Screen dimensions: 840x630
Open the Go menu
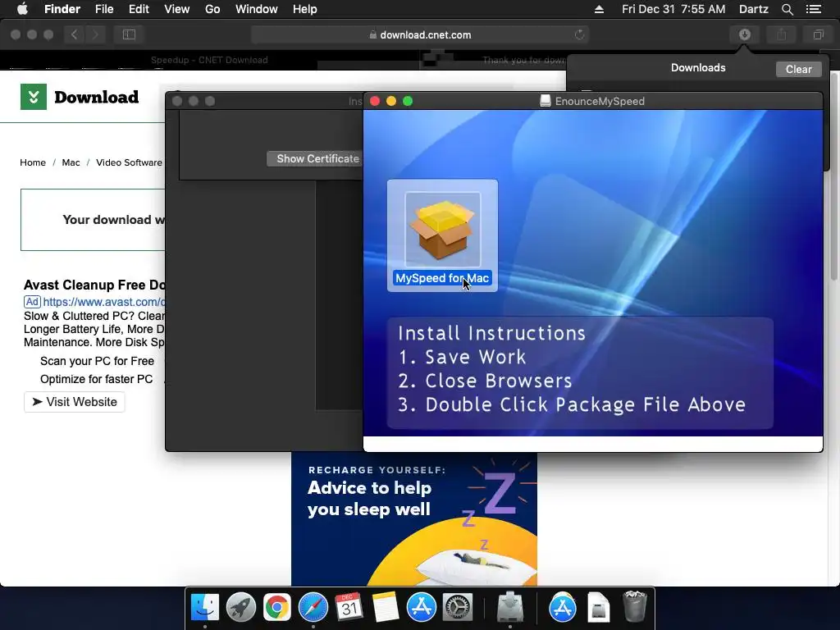click(x=212, y=9)
